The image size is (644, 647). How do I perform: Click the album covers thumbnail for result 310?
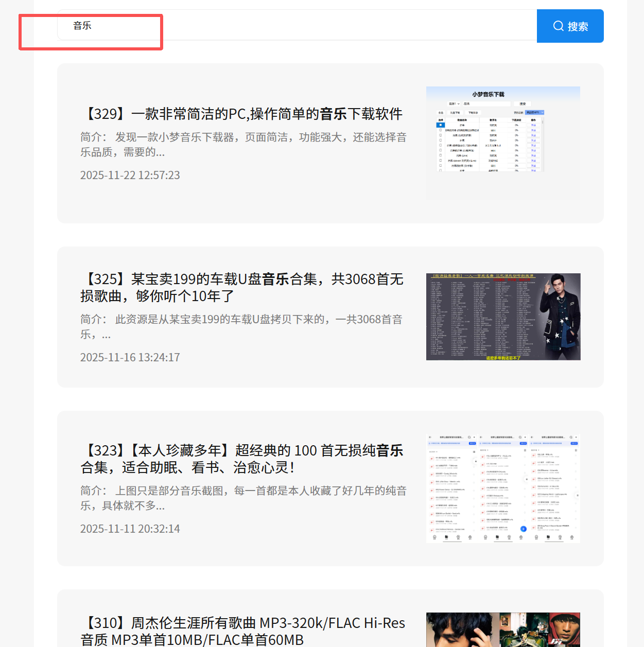tap(503, 629)
